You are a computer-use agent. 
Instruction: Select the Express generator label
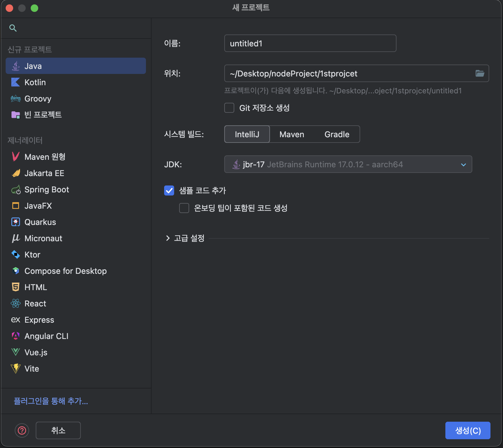point(39,320)
